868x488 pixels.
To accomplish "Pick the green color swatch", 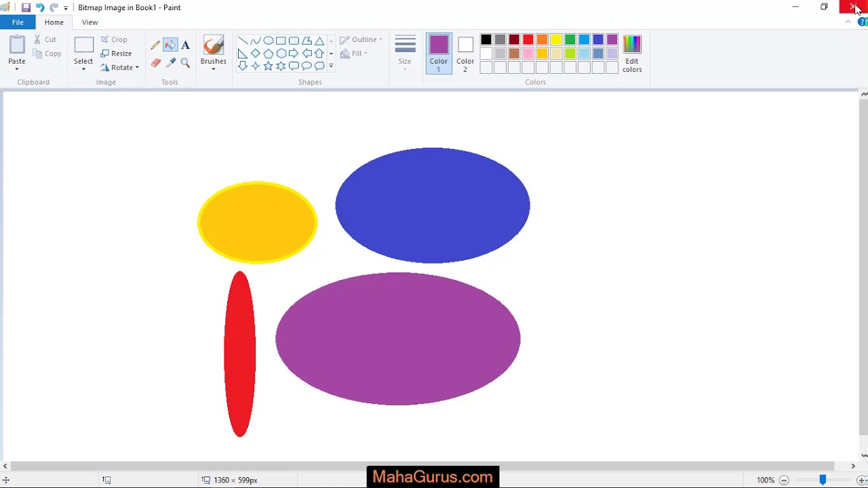I will [570, 40].
